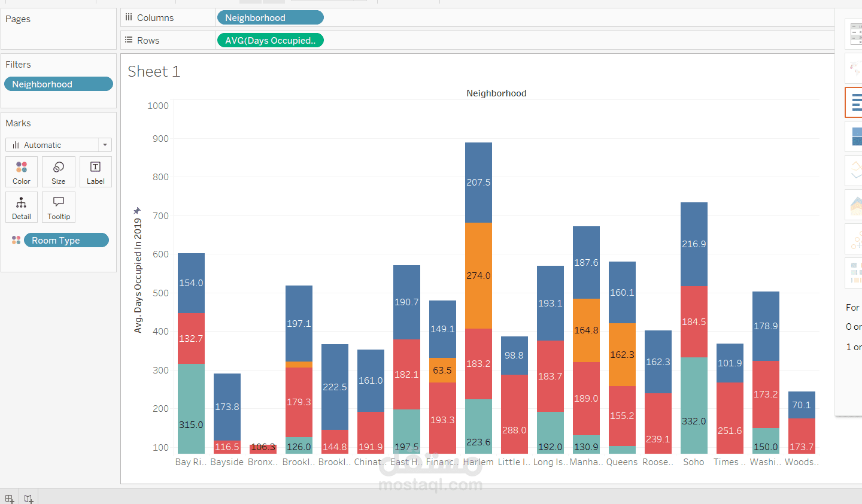Click the Neighborhood pill on Columns shelf
Screen dimensions: 862x504
tap(270, 18)
